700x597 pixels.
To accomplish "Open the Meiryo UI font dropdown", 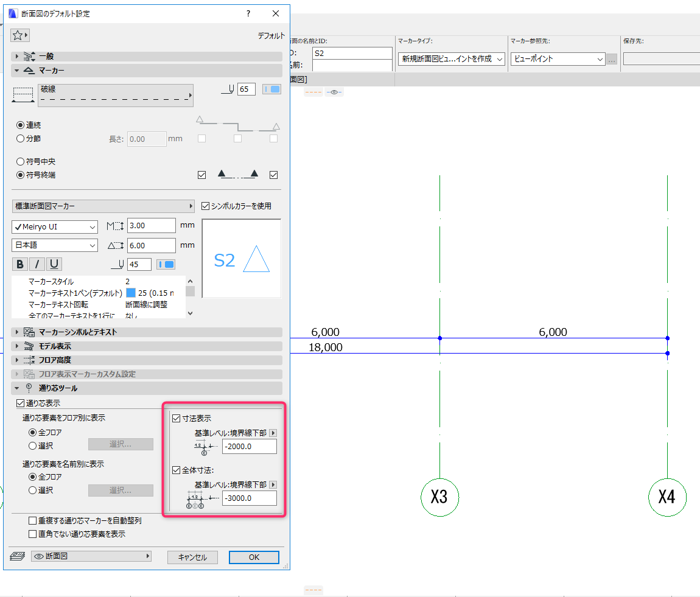I will click(x=54, y=226).
